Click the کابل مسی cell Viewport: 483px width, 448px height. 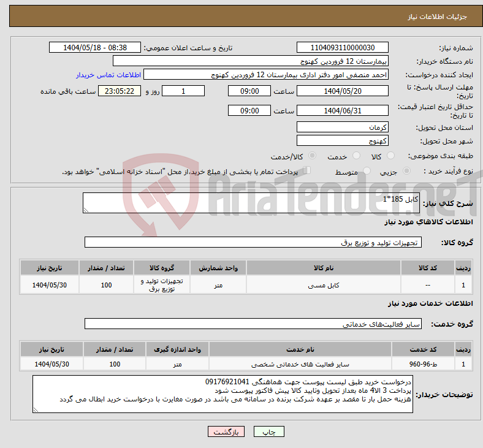click(324, 285)
